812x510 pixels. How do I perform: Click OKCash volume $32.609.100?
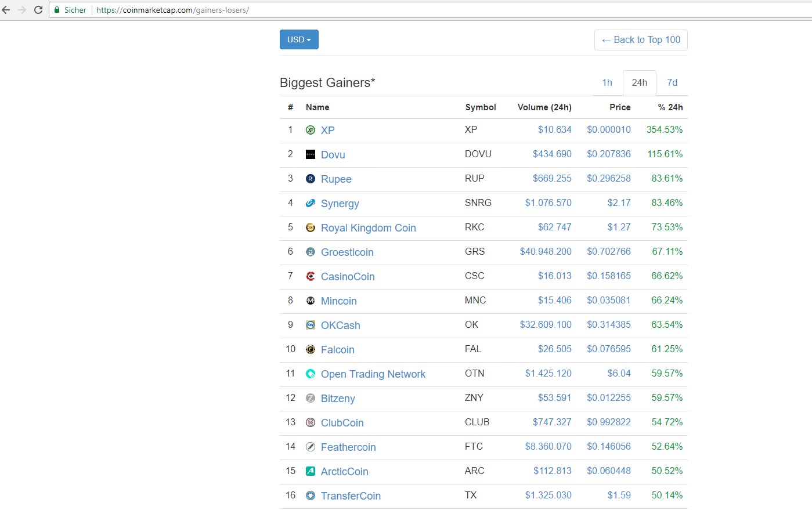(x=546, y=325)
